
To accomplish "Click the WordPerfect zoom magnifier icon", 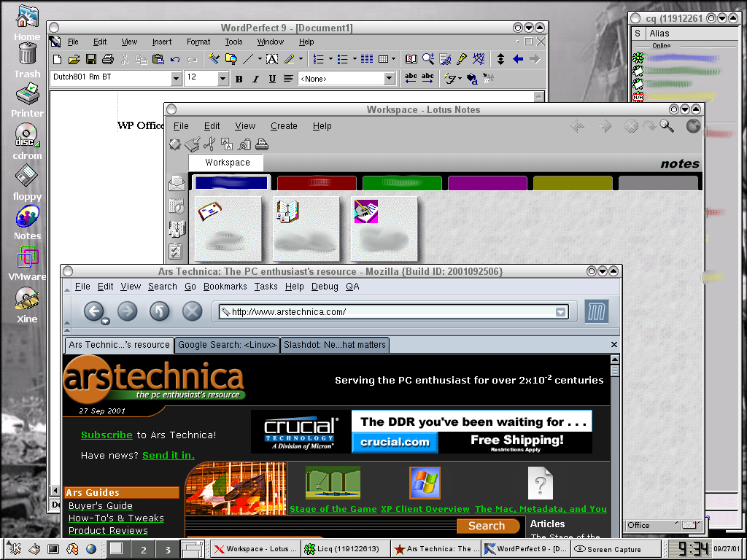I will (x=427, y=59).
